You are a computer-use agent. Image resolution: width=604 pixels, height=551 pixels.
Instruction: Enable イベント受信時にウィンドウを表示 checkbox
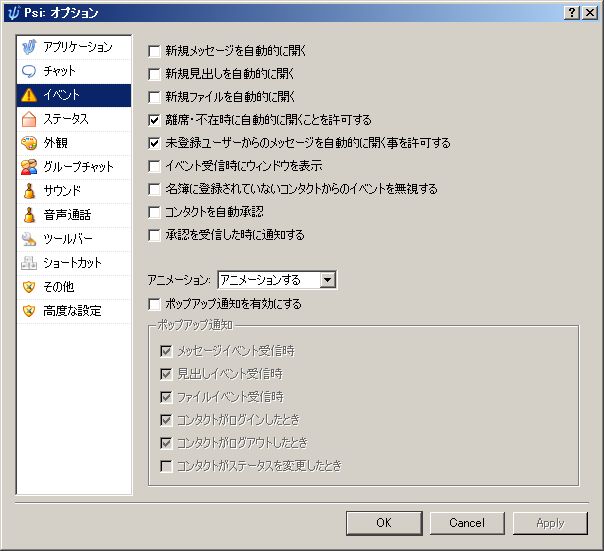(154, 166)
